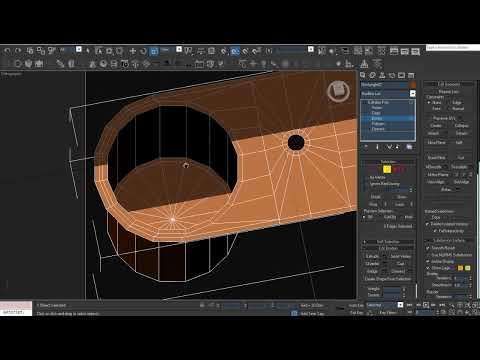Click the Cap button in Edit Borders
This screenshot has width=480, height=360.
point(401,264)
